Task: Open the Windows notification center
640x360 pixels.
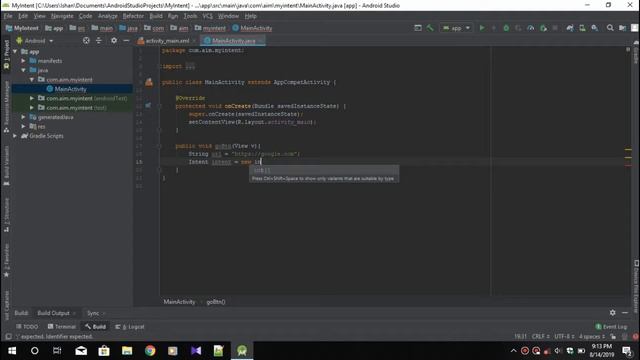Action: (x=627, y=351)
